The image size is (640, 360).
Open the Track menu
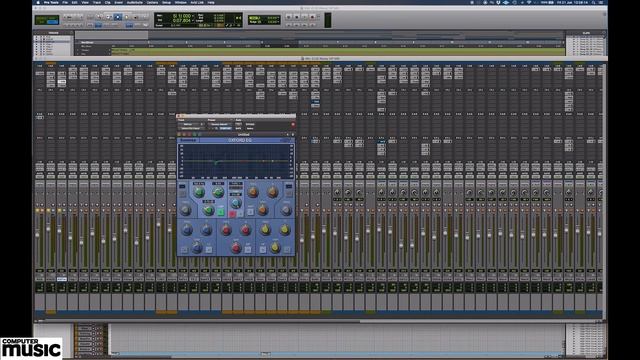pyautogui.click(x=97, y=2)
